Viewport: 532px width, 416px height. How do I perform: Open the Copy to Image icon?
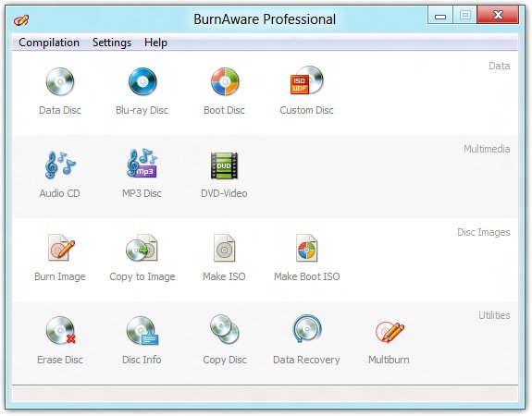click(x=142, y=248)
